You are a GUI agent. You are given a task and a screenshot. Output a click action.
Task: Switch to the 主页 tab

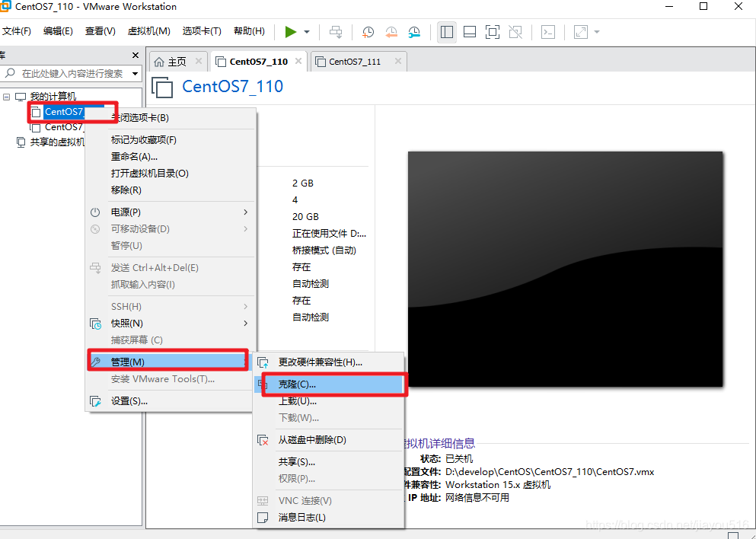[177, 61]
